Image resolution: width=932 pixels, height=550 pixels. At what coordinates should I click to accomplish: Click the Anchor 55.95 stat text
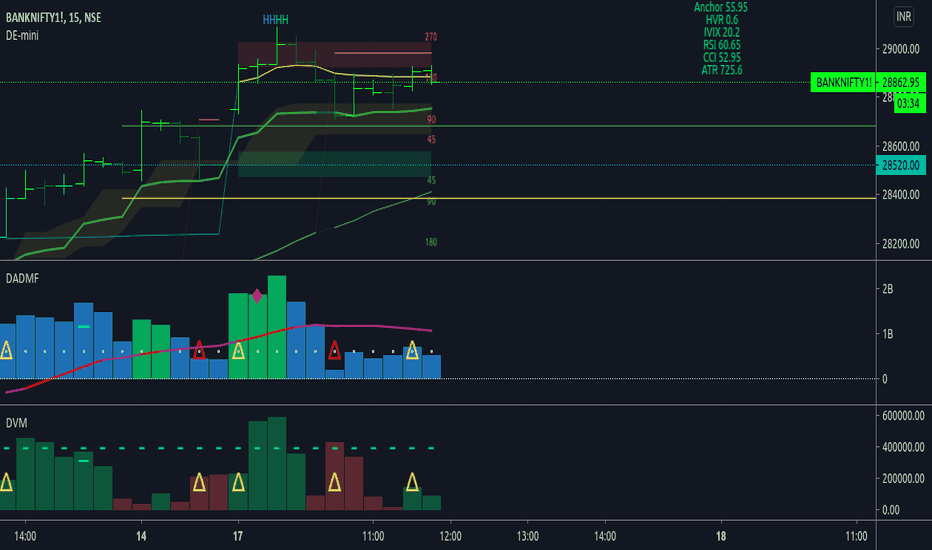pos(720,7)
